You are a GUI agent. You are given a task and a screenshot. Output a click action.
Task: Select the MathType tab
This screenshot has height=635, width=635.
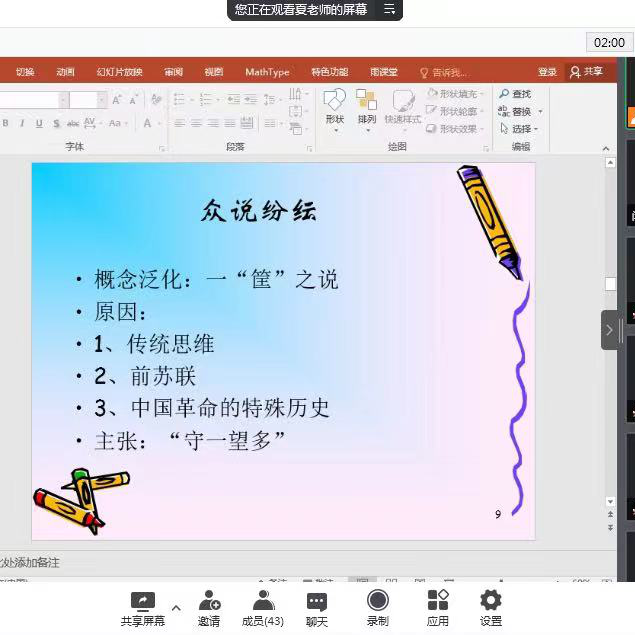tap(267, 72)
